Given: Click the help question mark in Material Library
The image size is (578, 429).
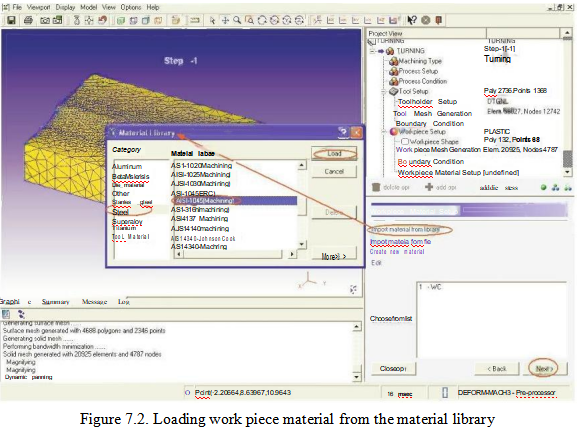Looking at the screenshot, I should tap(343, 132).
